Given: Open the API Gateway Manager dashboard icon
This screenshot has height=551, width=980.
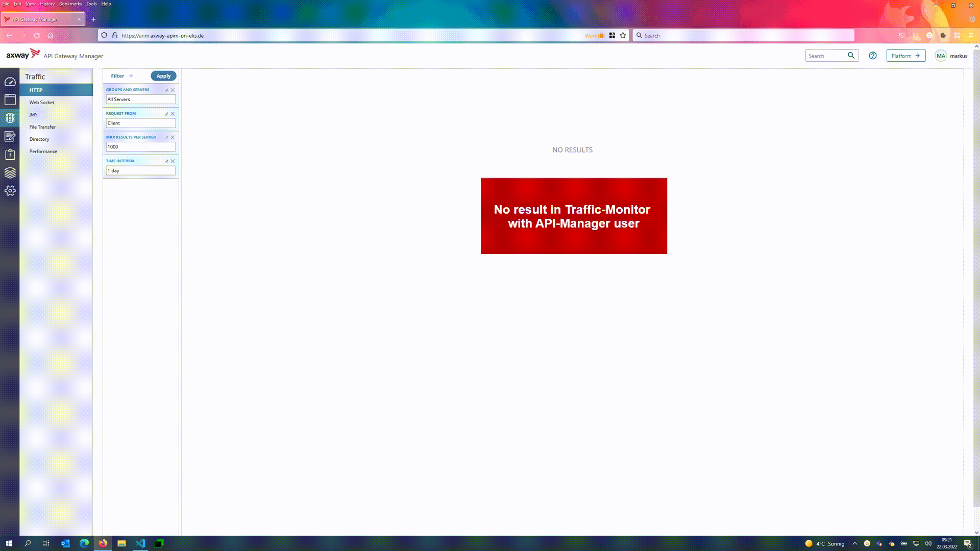Looking at the screenshot, I should (10, 82).
